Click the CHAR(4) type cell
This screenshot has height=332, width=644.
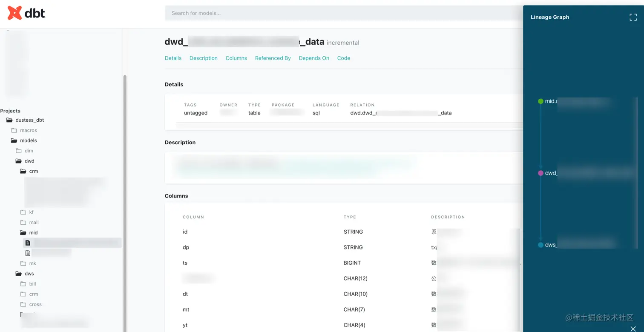[354, 325]
